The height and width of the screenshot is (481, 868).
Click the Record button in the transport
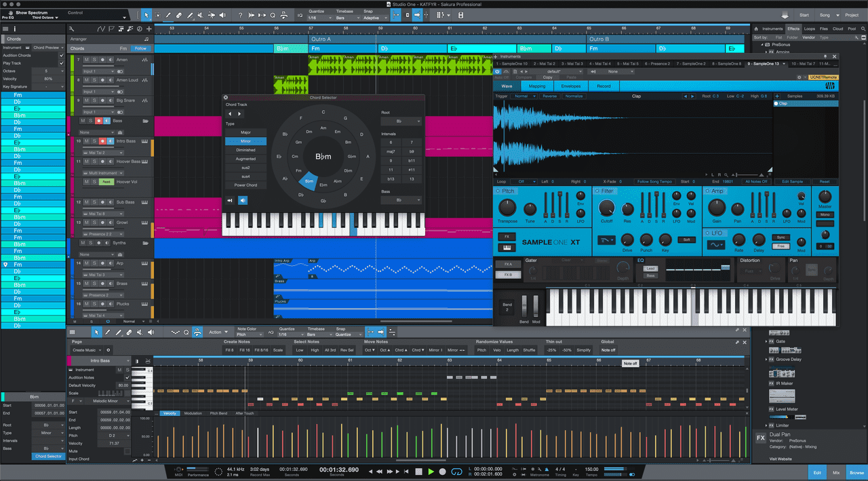tap(443, 472)
